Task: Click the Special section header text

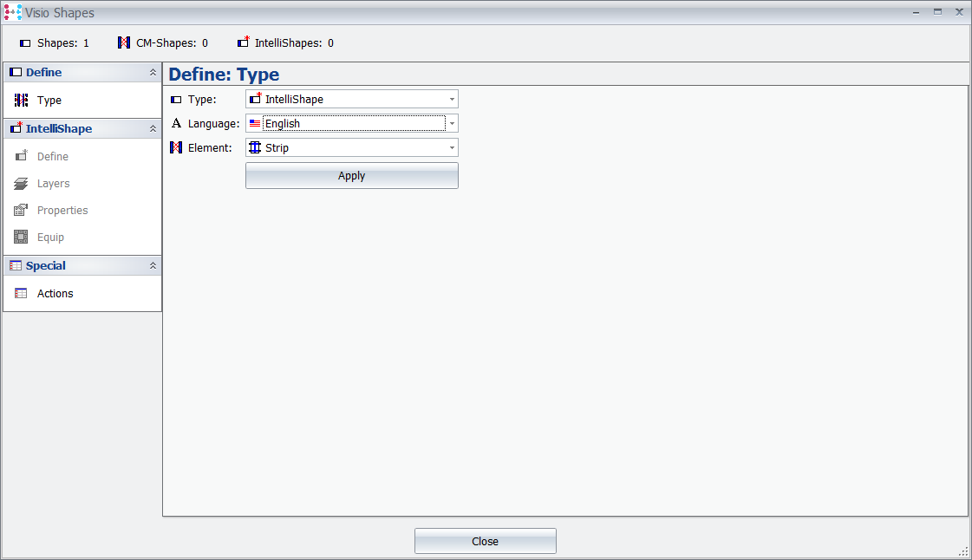Action: click(x=46, y=265)
